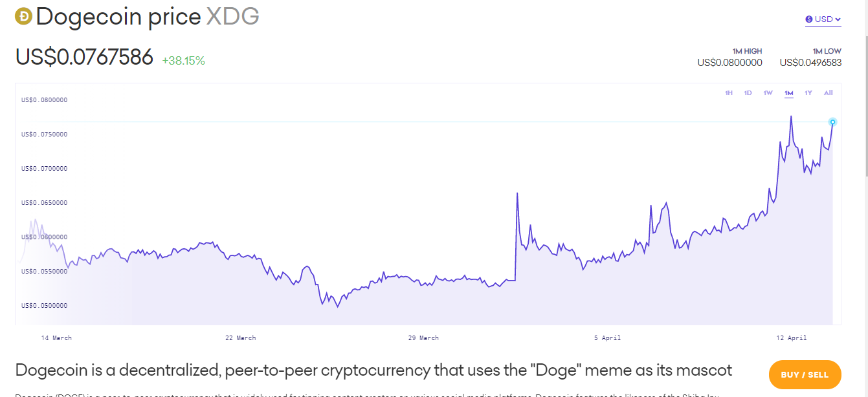Select the 1M chart range

pyautogui.click(x=788, y=93)
